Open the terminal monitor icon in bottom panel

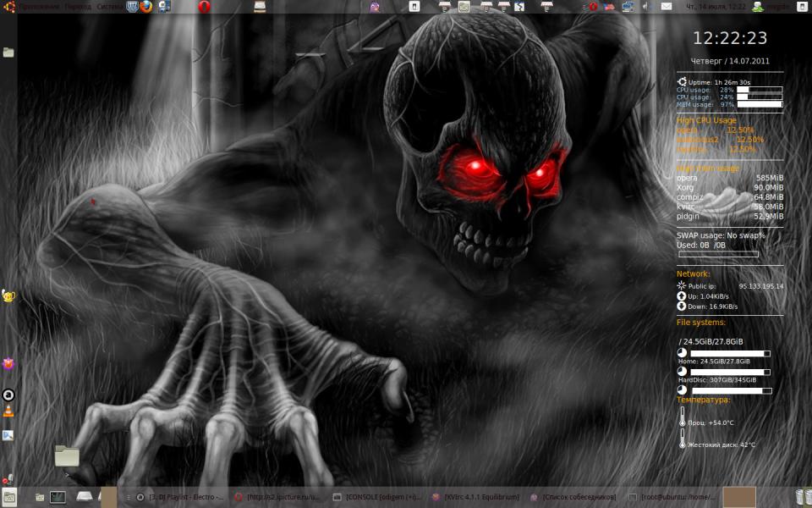(58, 497)
